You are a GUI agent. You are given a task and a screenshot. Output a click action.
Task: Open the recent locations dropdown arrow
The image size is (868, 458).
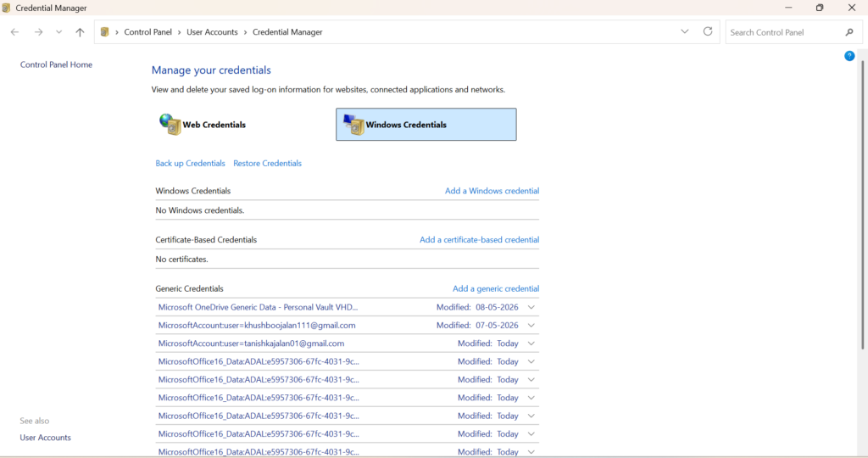(x=58, y=32)
